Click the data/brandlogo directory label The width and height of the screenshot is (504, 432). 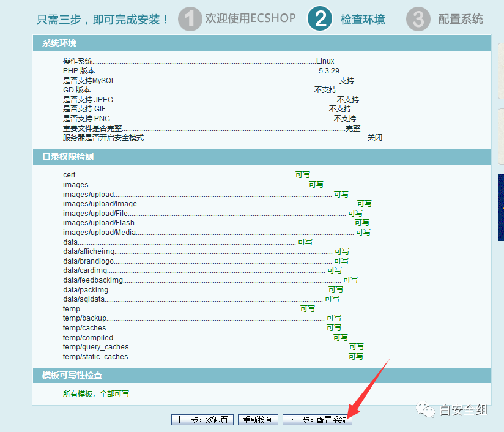(x=89, y=261)
